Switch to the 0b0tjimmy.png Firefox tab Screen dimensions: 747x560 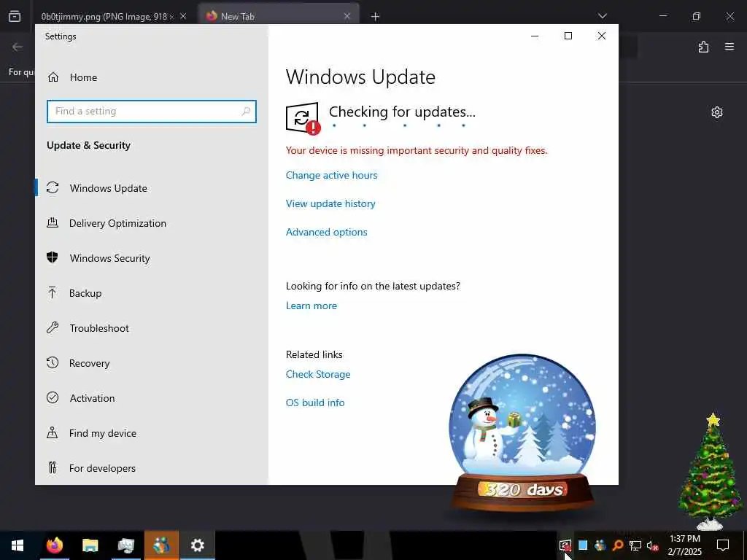tap(106, 16)
